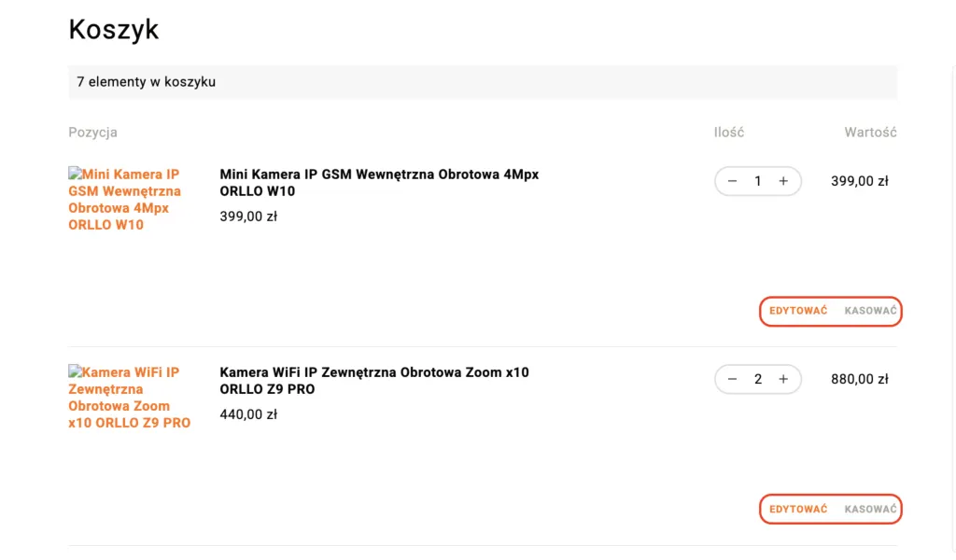Click the 880,00 zł line total
The width and height of the screenshot is (956, 560).
click(x=859, y=379)
